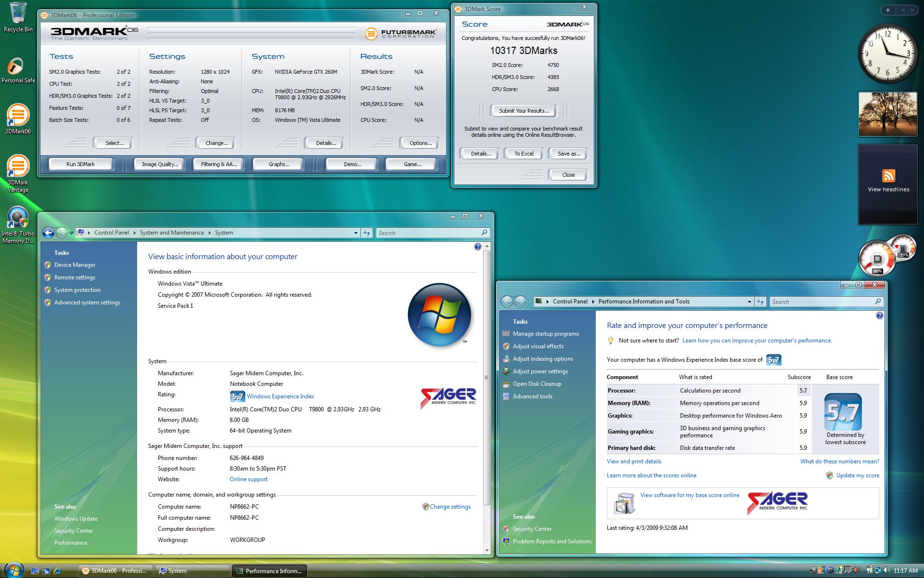Click Change button under Settings
This screenshot has height=578, width=924.
pyautogui.click(x=217, y=143)
